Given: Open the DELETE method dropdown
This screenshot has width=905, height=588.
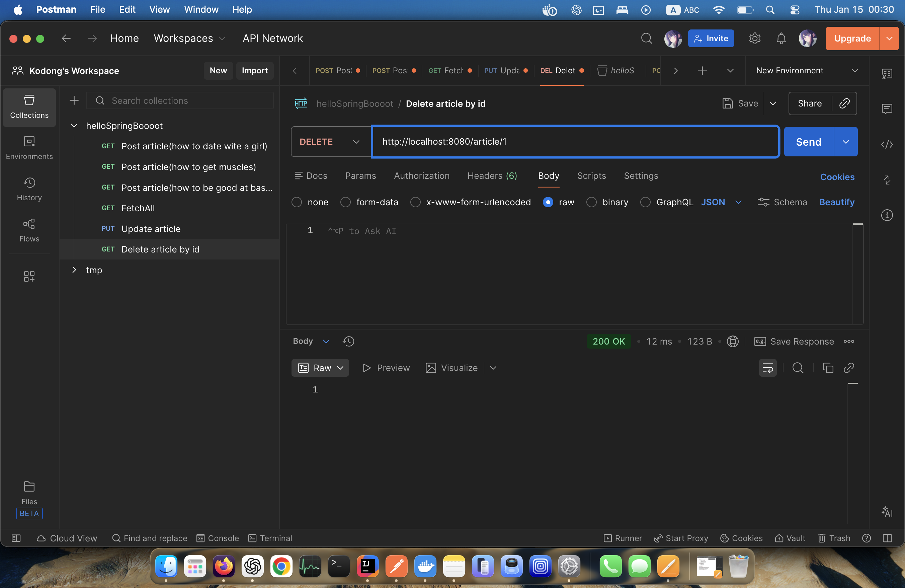Looking at the screenshot, I should click(330, 142).
